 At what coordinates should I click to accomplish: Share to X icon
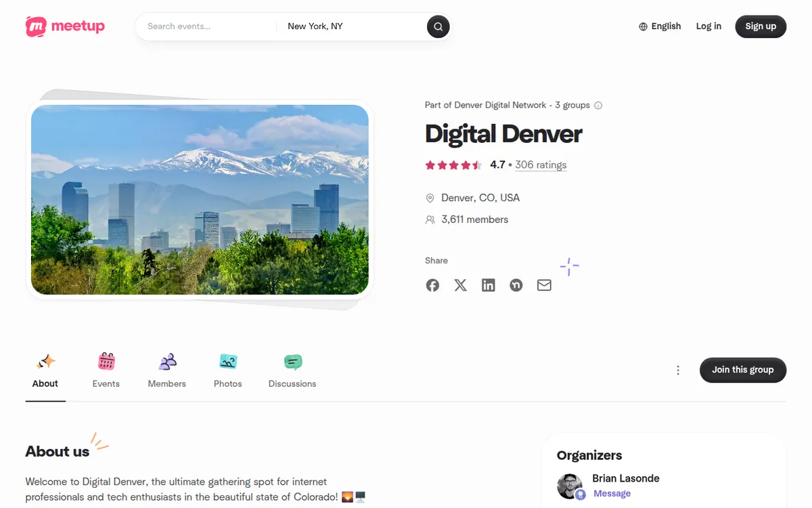click(x=460, y=285)
